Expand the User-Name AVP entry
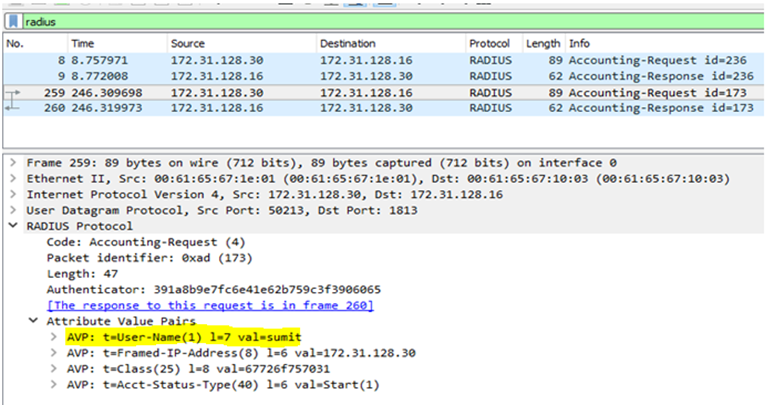This screenshot has width=774, height=405. pyautogui.click(x=55, y=338)
